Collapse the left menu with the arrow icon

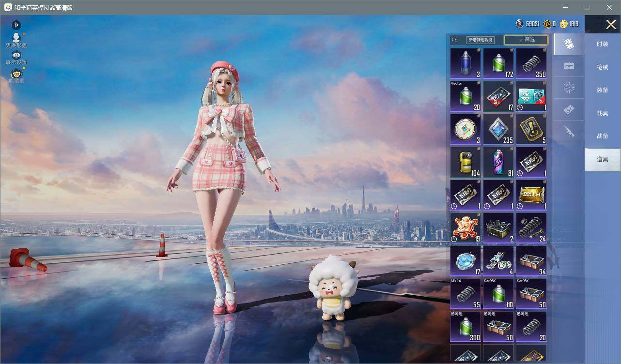pyautogui.click(x=16, y=25)
